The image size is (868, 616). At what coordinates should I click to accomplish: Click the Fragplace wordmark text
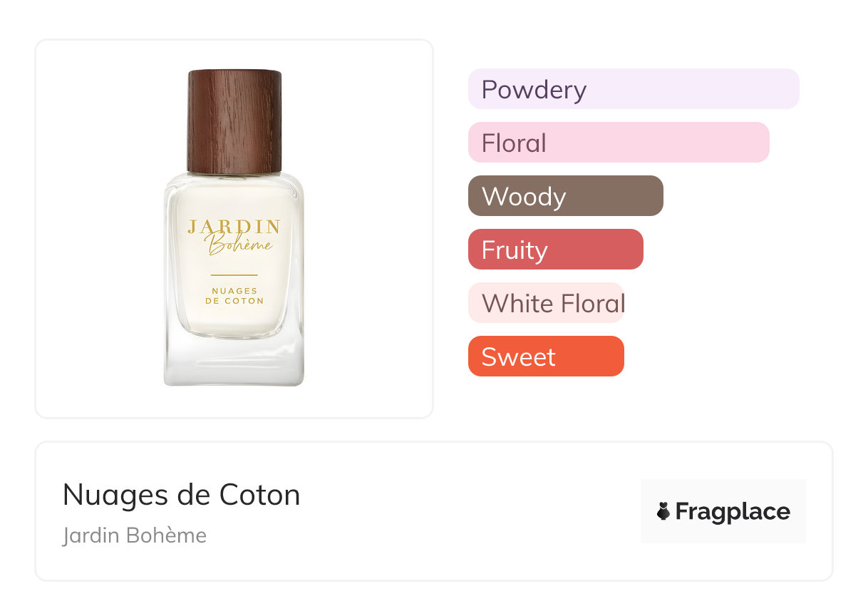point(733,512)
